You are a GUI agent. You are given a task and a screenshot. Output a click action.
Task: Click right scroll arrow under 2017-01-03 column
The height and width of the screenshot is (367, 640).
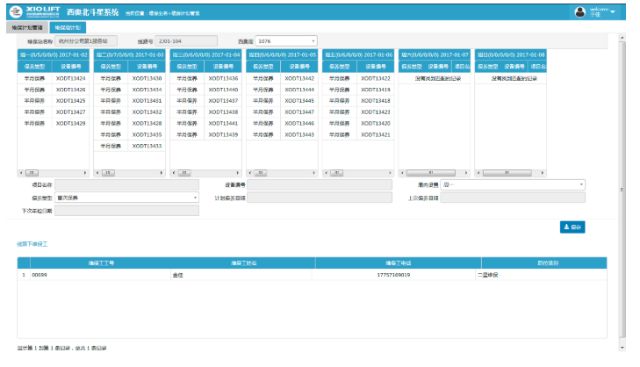(x=161, y=173)
